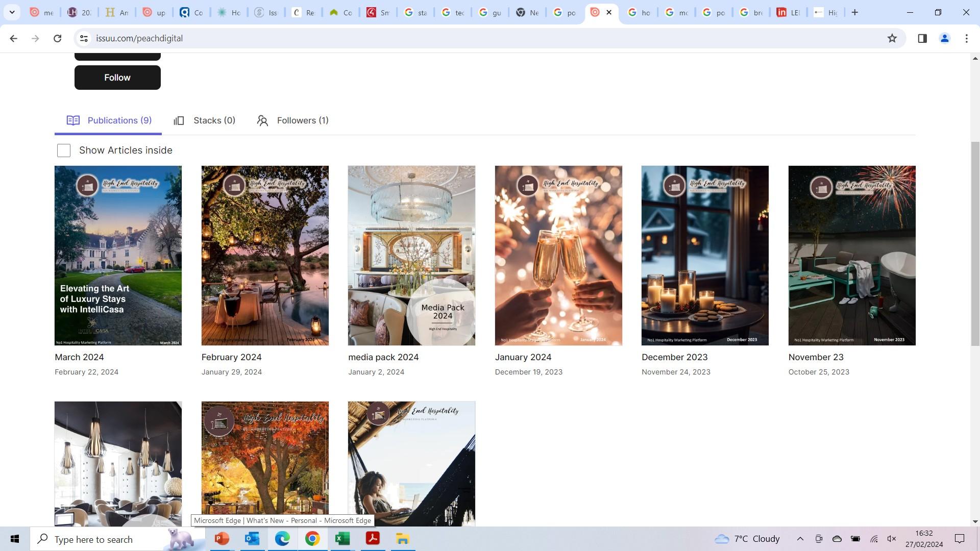Show hidden system tray icons
Viewport: 980px width, 551px height.
point(800,539)
